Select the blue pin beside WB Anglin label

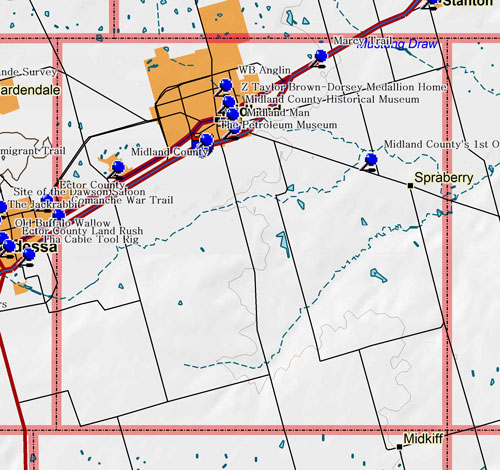click(226, 85)
